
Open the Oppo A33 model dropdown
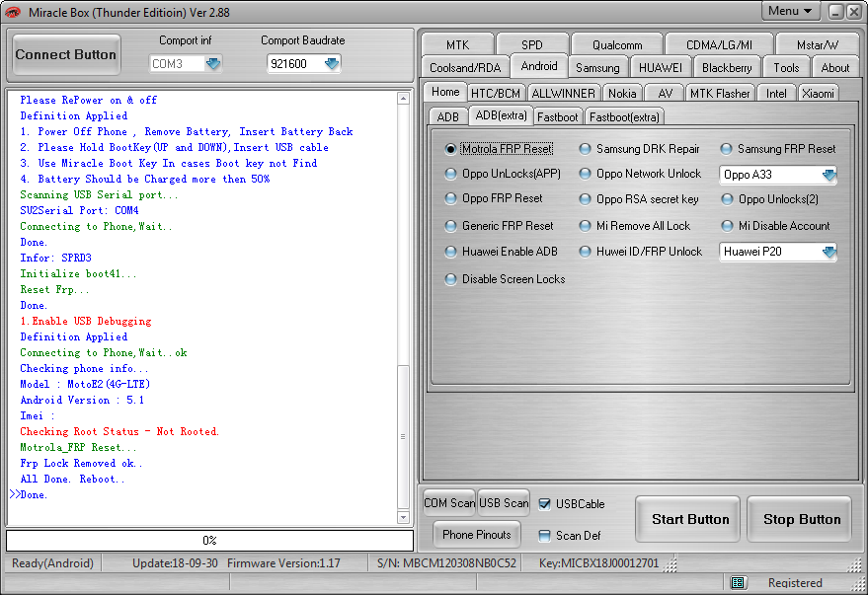(829, 175)
